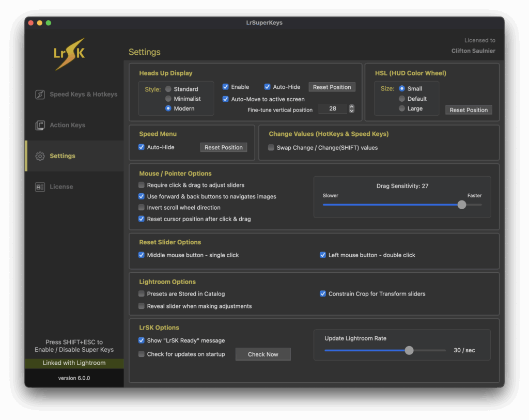Toggle Speed Menu Auto-Hide checkbox
The width and height of the screenshot is (529, 420).
coord(142,147)
